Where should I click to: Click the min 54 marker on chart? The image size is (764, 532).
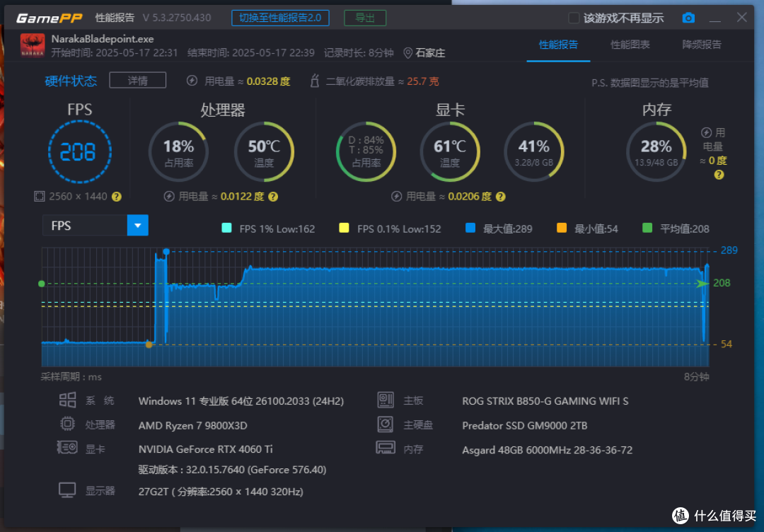tap(149, 345)
